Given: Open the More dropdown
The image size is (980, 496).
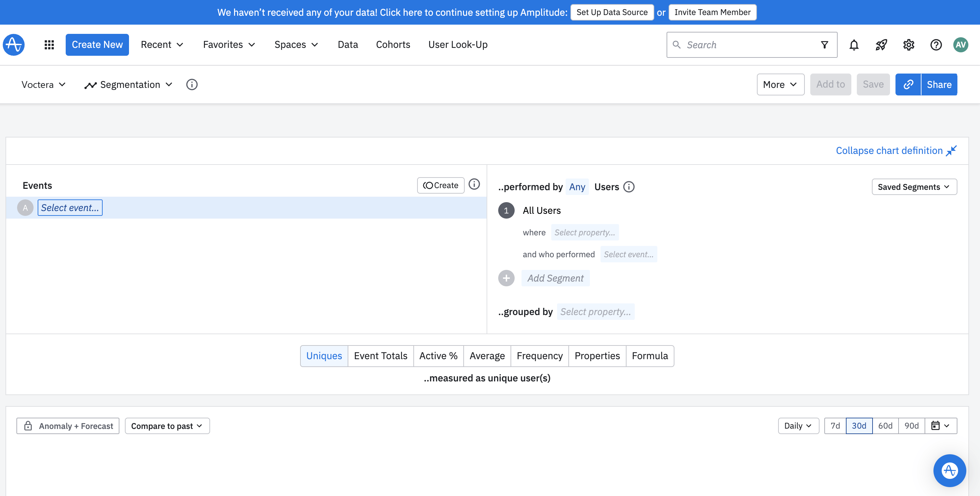Looking at the screenshot, I should point(780,84).
